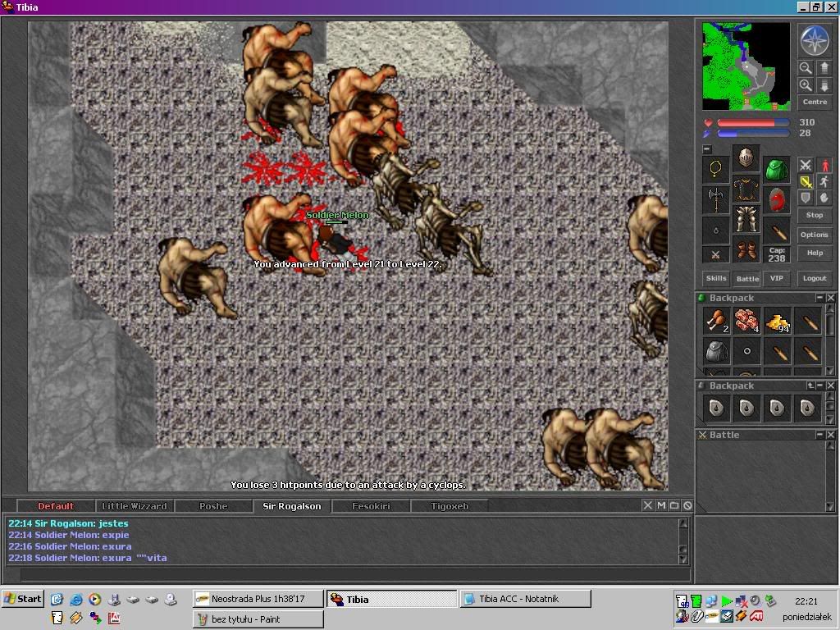The height and width of the screenshot is (630, 840).
Task: Open the grey bag in Backpack
Action: (x=716, y=351)
